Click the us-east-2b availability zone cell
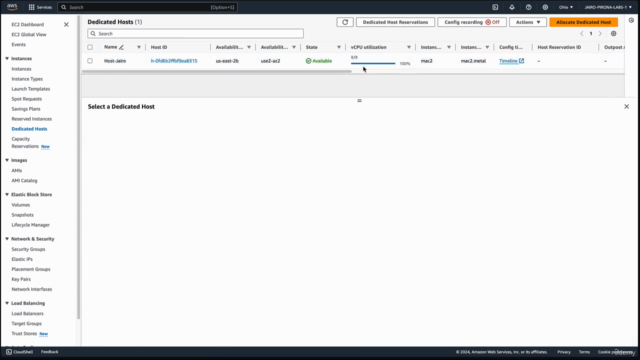This screenshot has width=640, height=360. [x=227, y=61]
